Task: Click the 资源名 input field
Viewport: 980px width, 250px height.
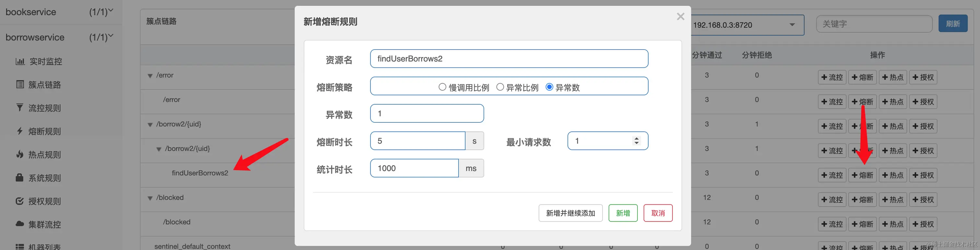Action: pyautogui.click(x=509, y=59)
